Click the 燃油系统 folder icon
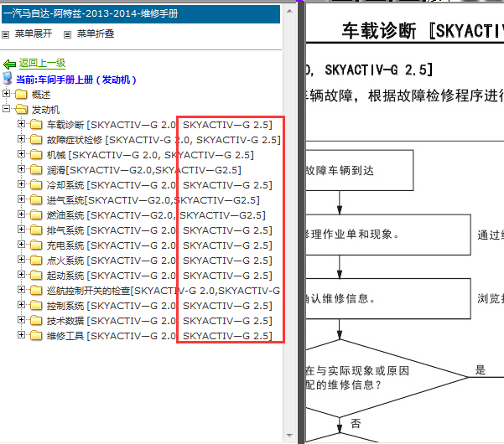Image resolution: width=504 pixels, height=444 pixels. tap(36, 214)
